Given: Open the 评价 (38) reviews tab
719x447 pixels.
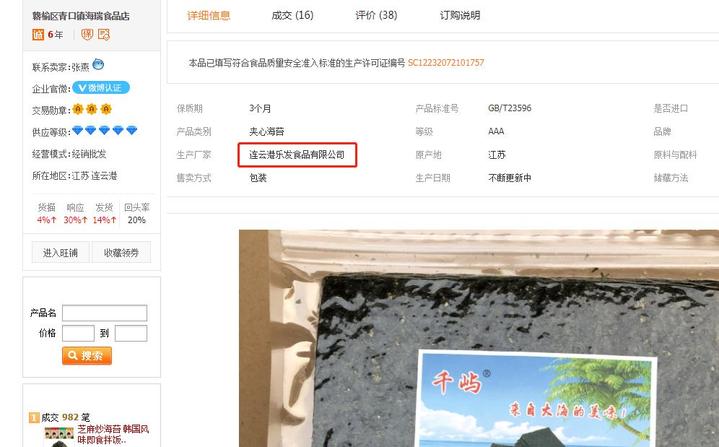Looking at the screenshot, I should point(376,16).
